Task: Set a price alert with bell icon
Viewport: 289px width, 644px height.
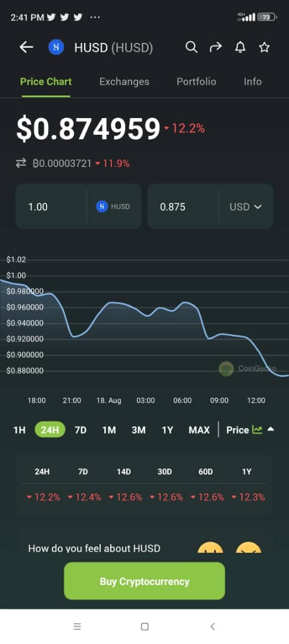Action: pyautogui.click(x=240, y=48)
